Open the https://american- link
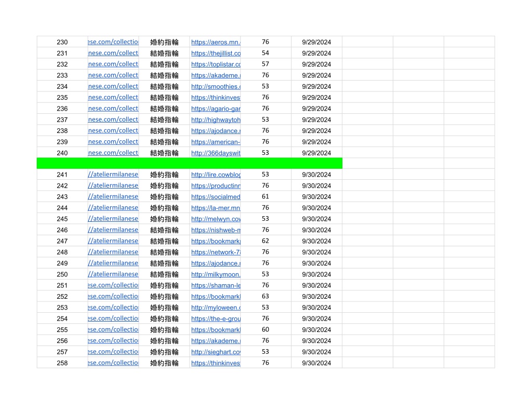 tap(216, 142)
